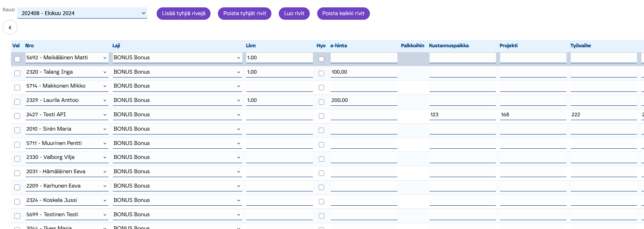This screenshot has width=644, height=229.
Task: Click the Nro column header
Action: pos(29,46)
